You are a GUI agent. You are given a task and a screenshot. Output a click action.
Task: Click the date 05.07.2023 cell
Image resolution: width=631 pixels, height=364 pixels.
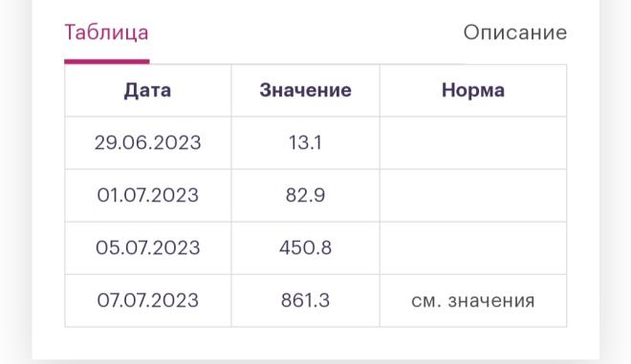click(x=147, y=247)
